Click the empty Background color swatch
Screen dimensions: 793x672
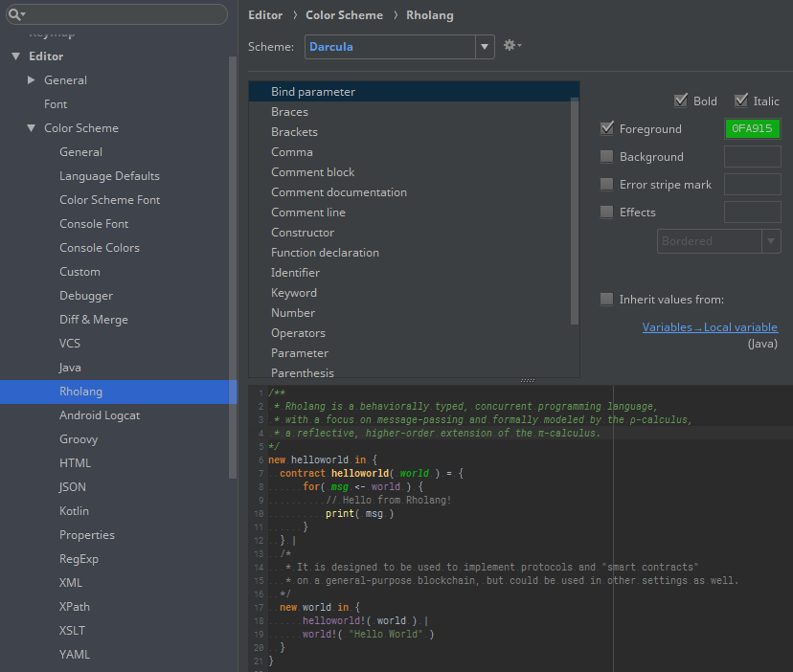tap(752, 156)
